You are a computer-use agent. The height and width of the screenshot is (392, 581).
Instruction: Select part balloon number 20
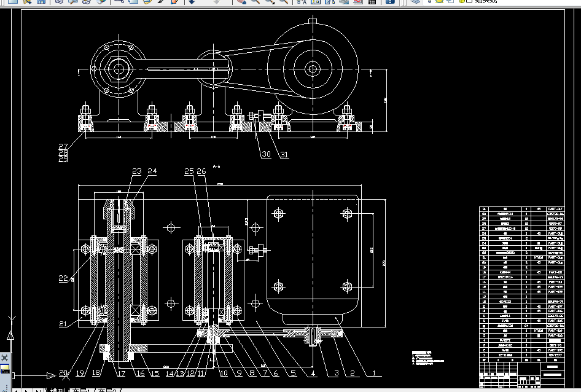pyautogui.click(x=63, y=373)
